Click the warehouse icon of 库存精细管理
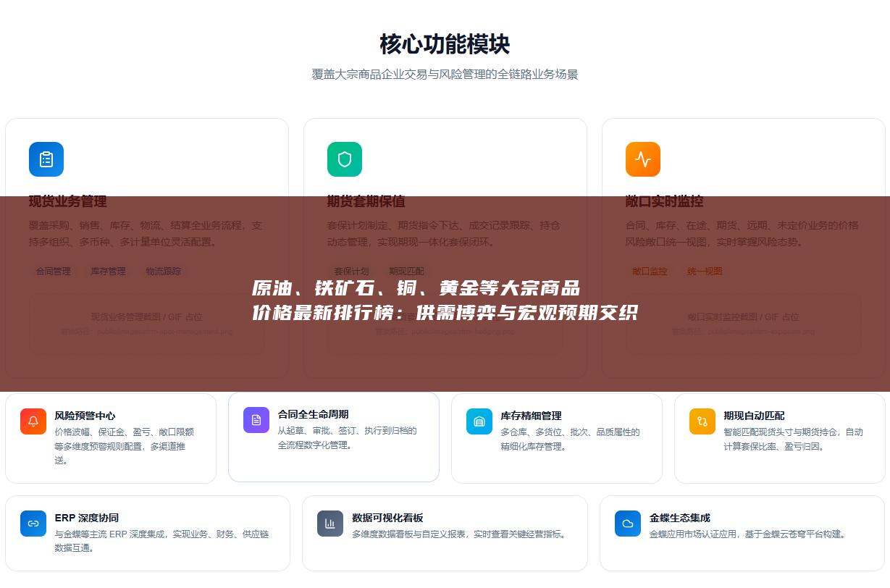 pos(479,421)
